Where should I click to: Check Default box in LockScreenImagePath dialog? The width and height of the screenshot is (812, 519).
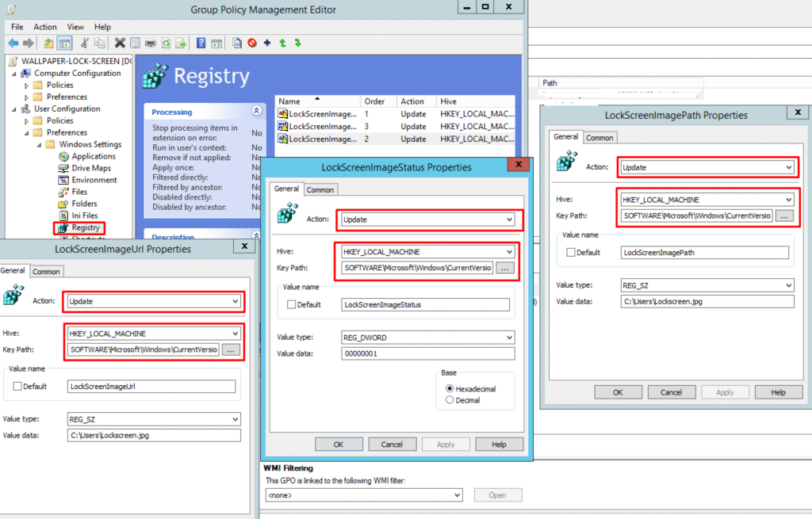(571, 253)
